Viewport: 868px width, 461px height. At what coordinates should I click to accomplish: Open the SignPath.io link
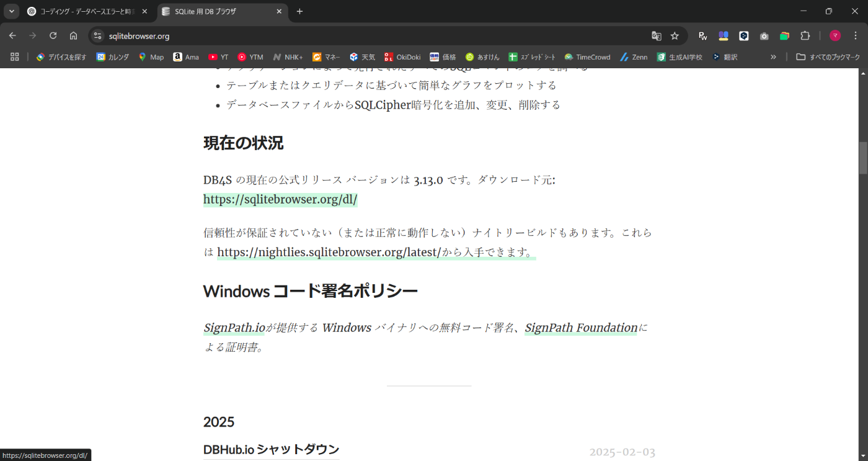click(234, 328)
